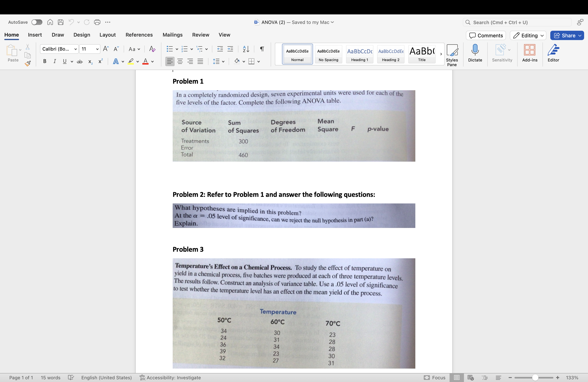588x382 pixels.
Task: Switch to the References tab
Action: [139, 35]
